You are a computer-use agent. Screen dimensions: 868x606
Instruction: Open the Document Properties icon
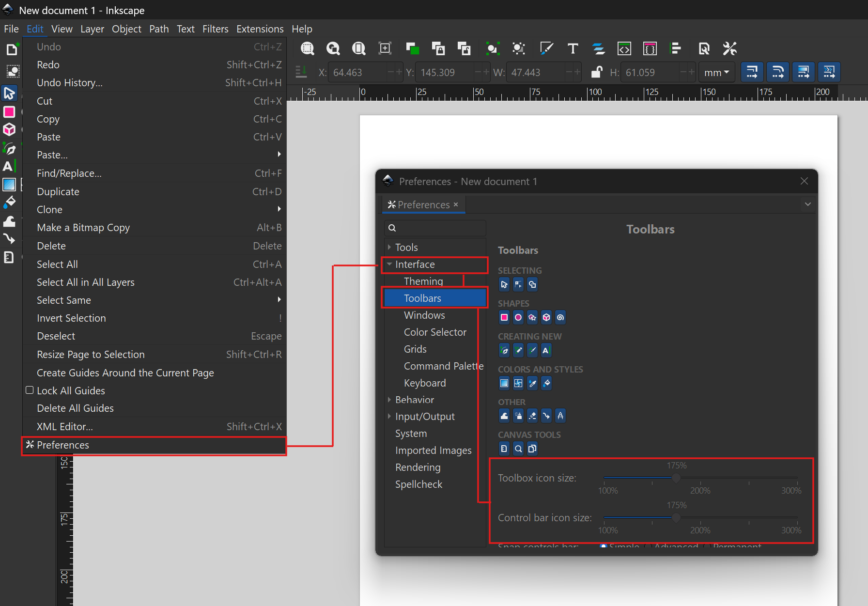704,48
